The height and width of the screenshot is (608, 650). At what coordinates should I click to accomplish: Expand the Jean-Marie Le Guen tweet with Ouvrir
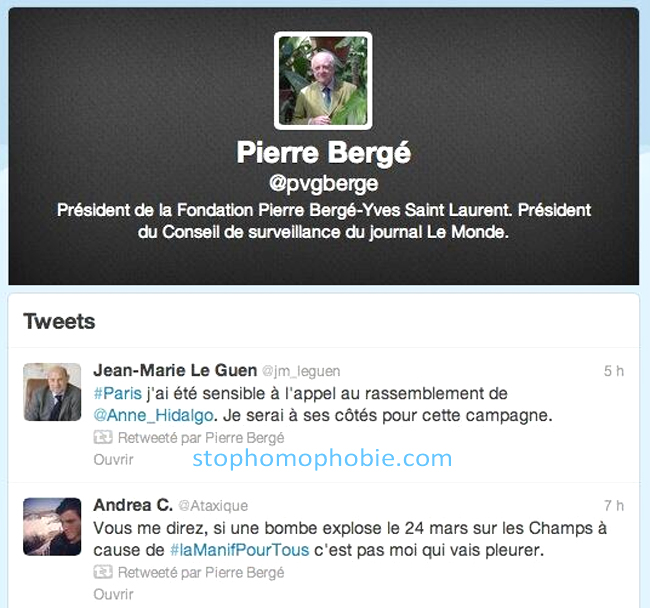pyautogui.click(x=114, y=460)
